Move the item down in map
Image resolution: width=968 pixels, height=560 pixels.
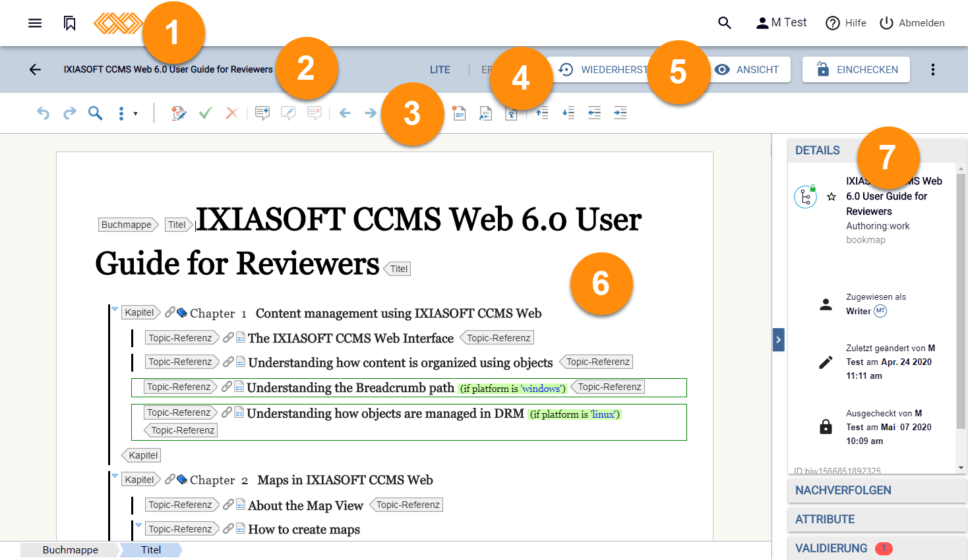(x=568, y=113)
